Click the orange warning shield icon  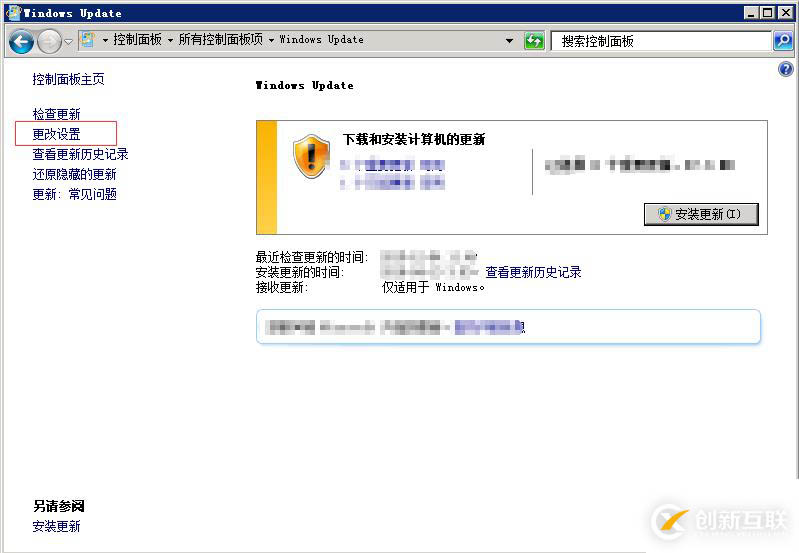pyautogui.click(x=311, y=156)
